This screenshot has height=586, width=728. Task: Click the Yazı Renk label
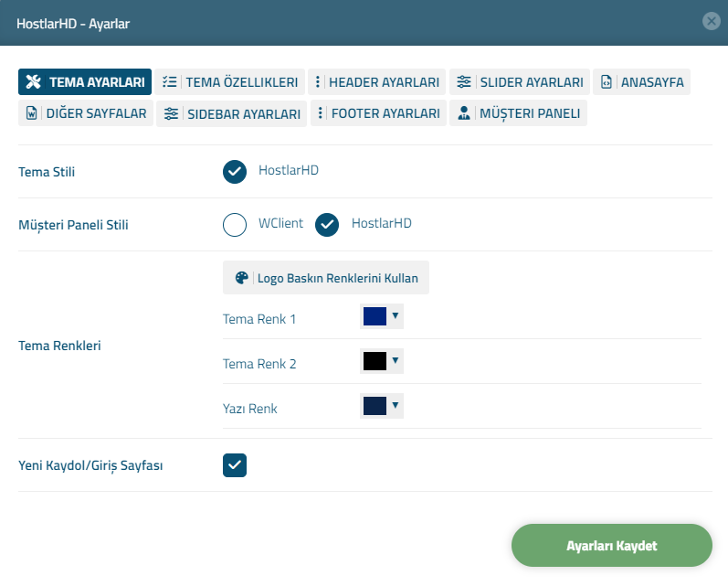click(x=249, y=409)
